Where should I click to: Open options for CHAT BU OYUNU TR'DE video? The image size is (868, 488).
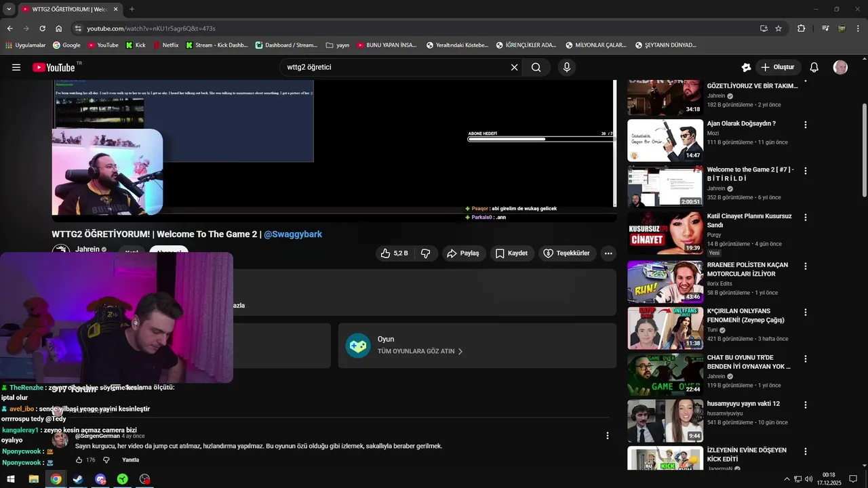coord(806,359)
